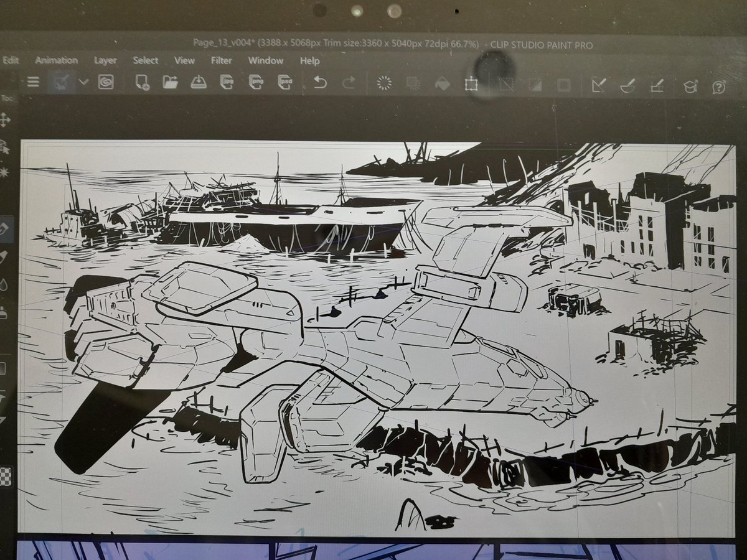Open the support help question-mark icon
Image resolution: width=747 pixels, height=560 pixels.
pyautogui.click(x=718, y=87)
